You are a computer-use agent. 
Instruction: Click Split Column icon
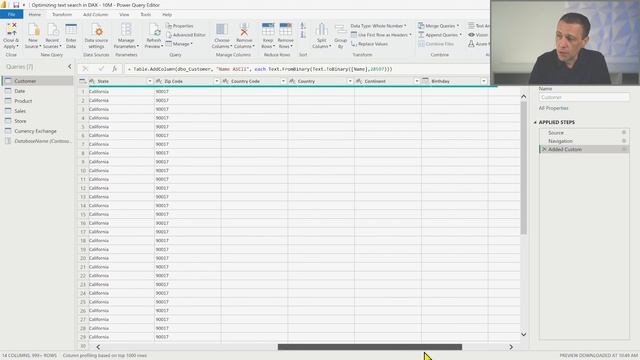322,29
